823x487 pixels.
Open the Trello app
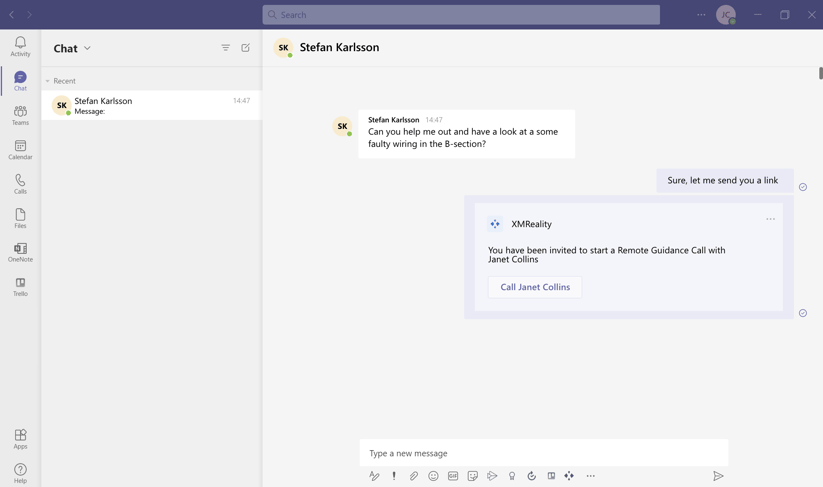pos(20,286)
